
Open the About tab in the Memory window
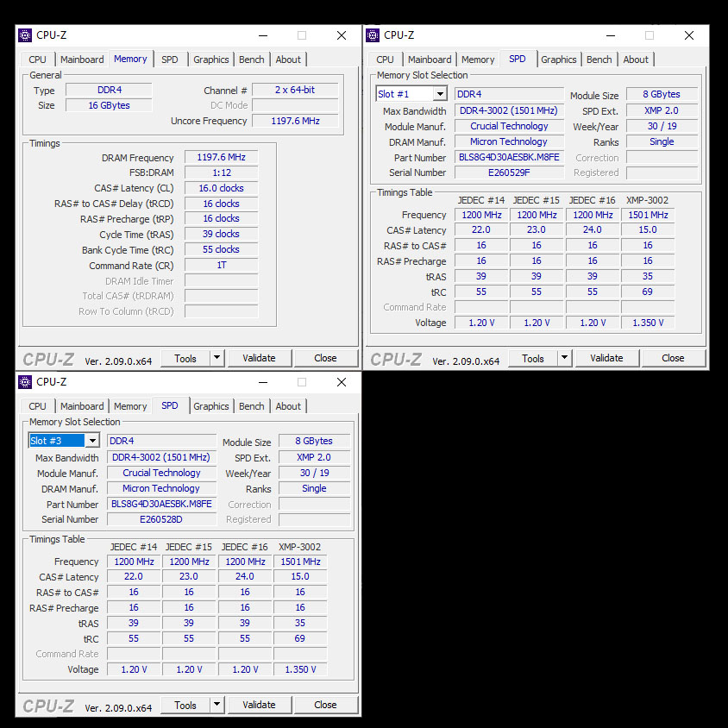[x=288, y=60]
